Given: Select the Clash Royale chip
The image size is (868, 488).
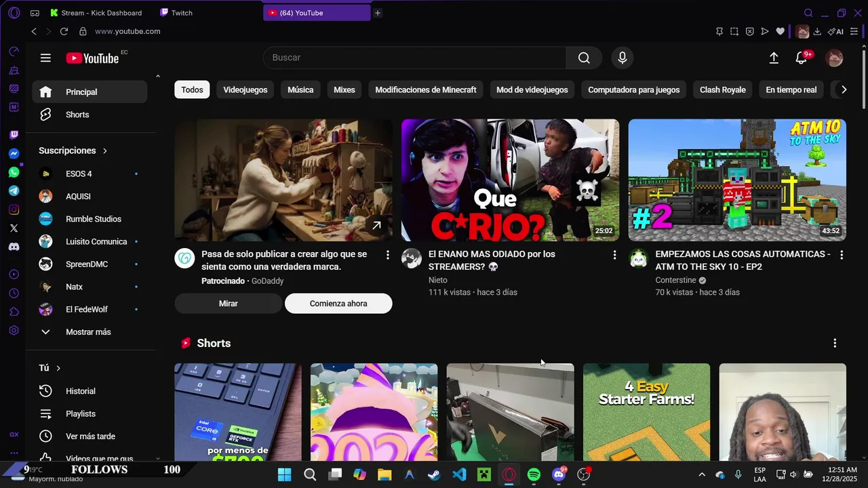Looking at the screenshot, I should (x=723, y=89).
